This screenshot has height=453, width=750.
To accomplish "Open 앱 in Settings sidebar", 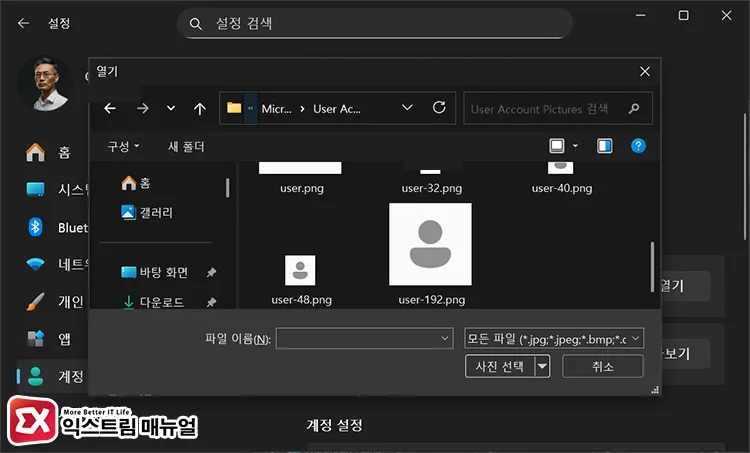I will pos(48,339).
